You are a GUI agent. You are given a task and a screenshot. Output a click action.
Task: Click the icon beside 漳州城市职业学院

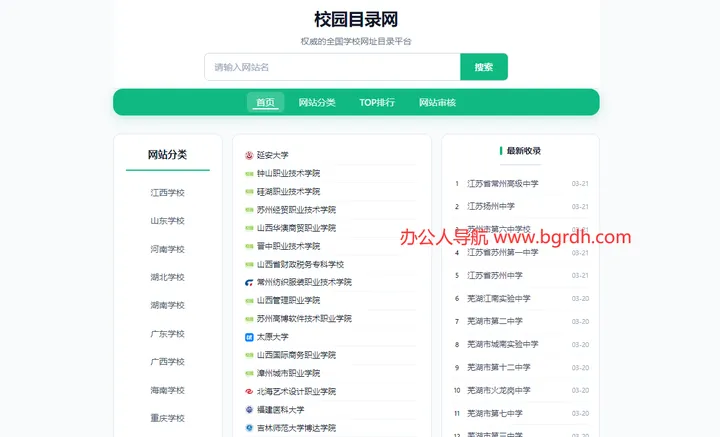(x=249, y=373)
